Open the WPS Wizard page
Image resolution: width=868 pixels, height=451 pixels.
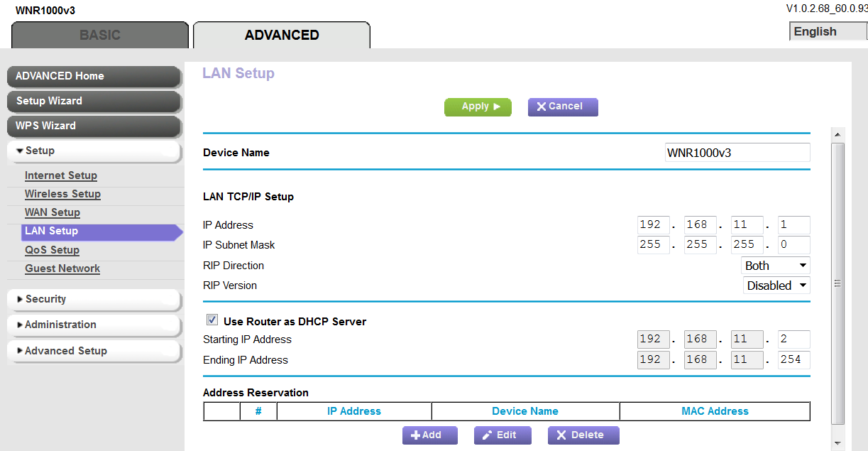(x=94, y=126)
